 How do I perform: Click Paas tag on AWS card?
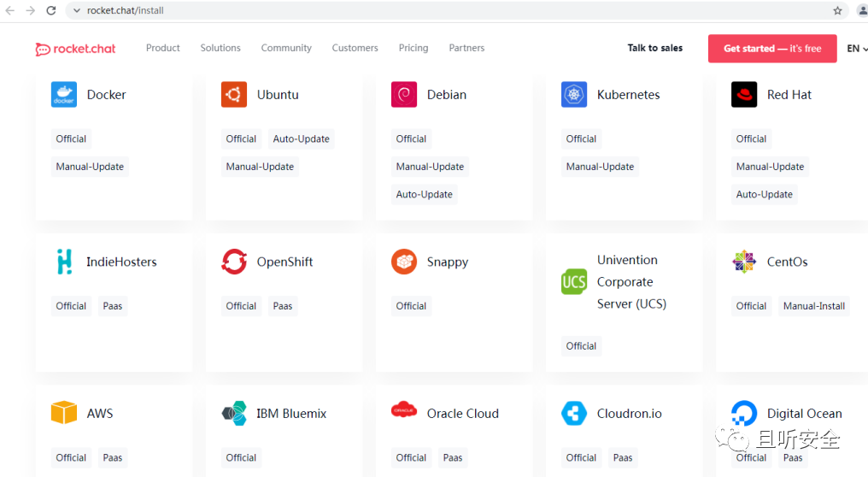(113, 457)
